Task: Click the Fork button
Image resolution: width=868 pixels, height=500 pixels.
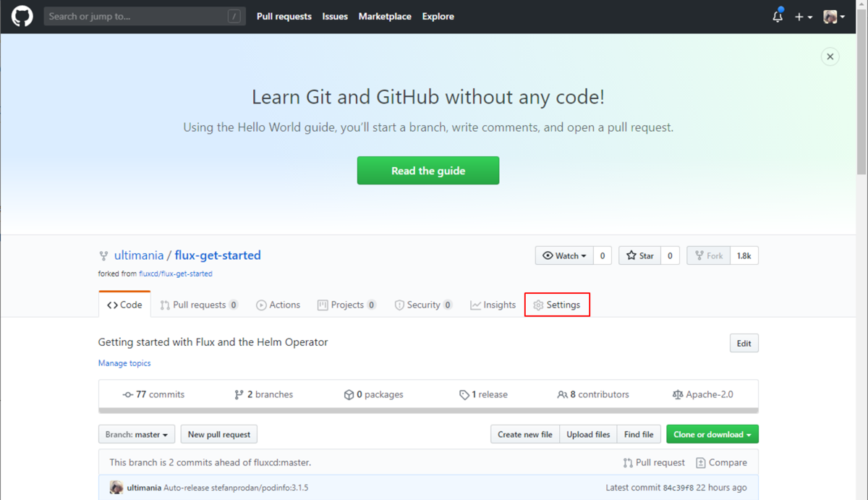Action: pyautogui.click(x=708, y=255)
